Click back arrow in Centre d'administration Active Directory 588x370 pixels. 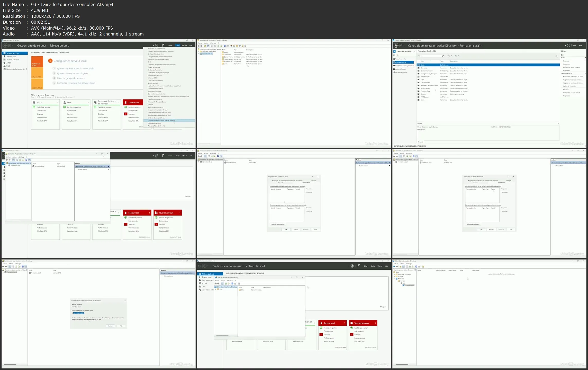click(x=396, y=46)
